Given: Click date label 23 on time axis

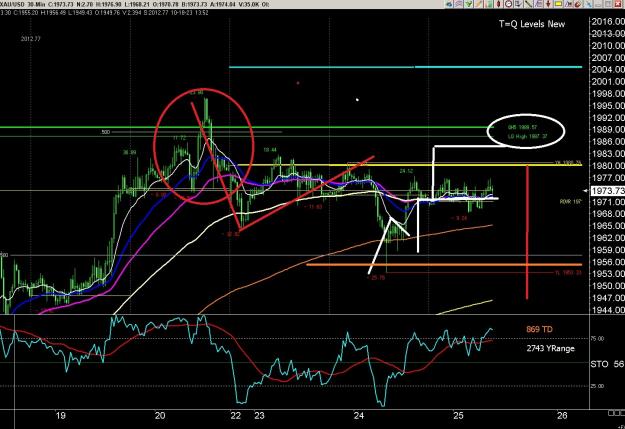Looking at the screenshot, I should pos(259,416).
